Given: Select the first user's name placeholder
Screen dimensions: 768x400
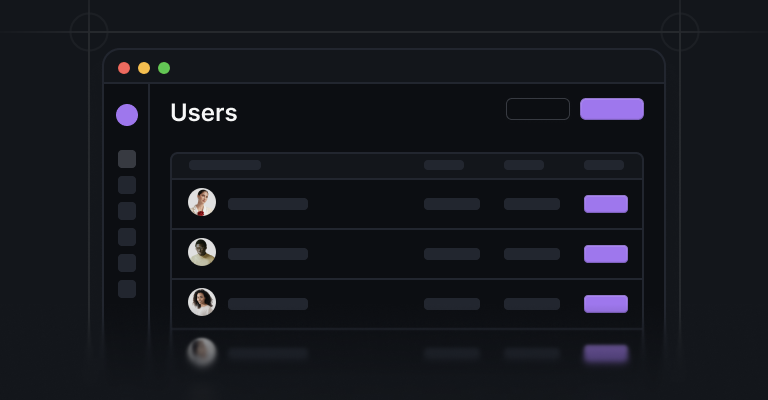Looking at the screenshot, I should coord(268,204).
